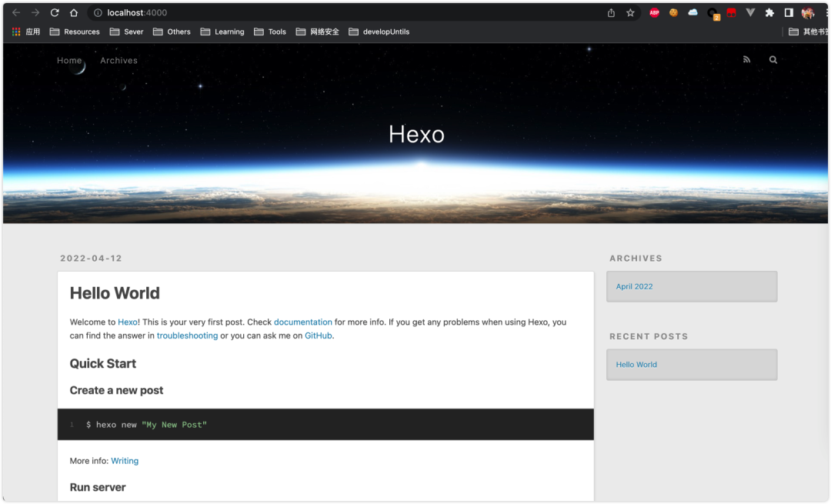Open the troubleshooting link
831x504 pixels.
tap(187, 335)
